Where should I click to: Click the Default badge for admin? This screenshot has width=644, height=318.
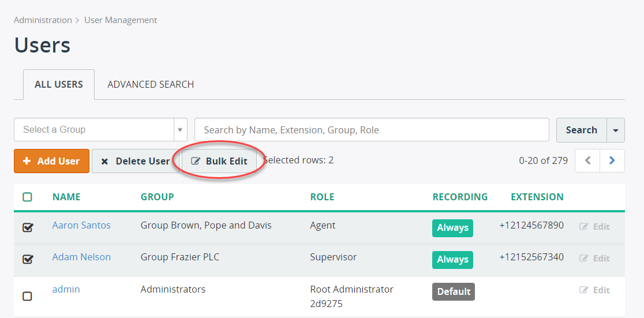pyautogui.click(x=454, y=291)
